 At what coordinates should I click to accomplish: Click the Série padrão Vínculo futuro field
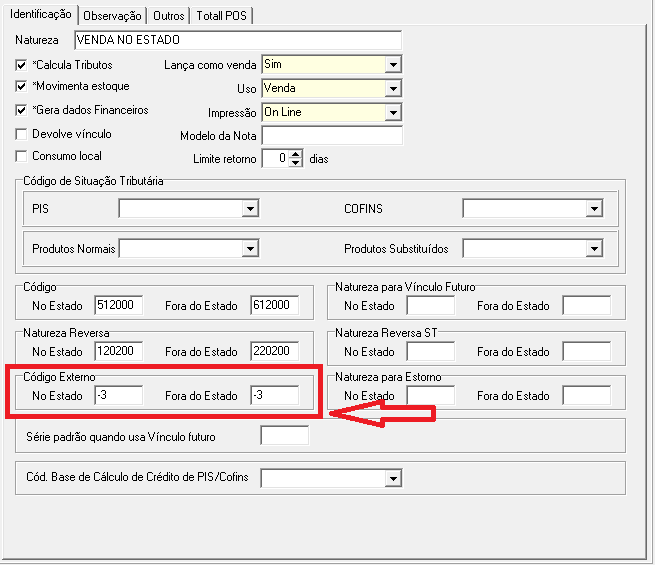pos(284,436)
